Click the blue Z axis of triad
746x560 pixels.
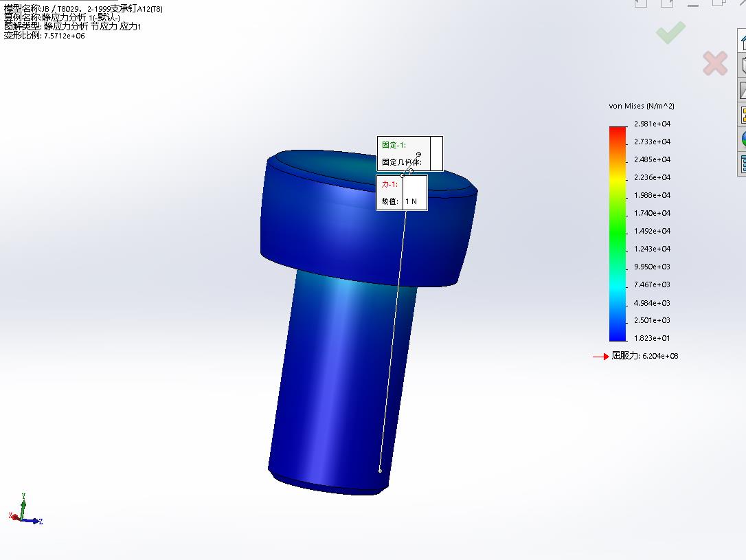[32, 521]
